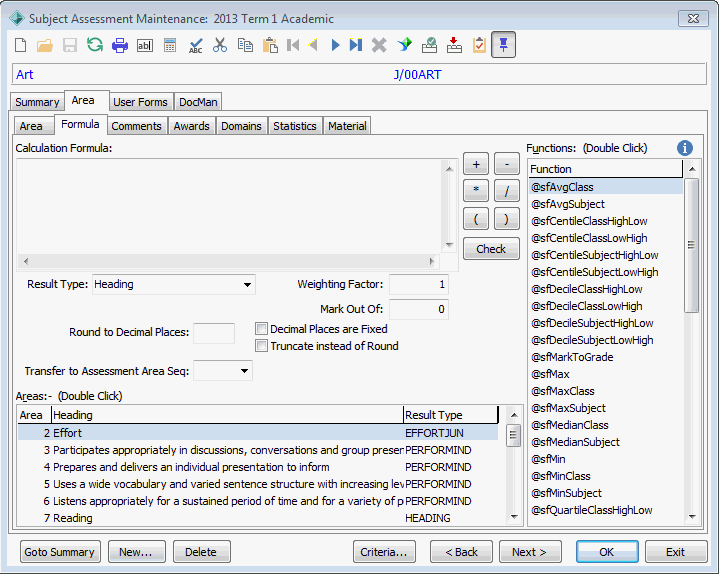Run the ABC spell check icon
This screenshot has height=574, width=719.
(195, 45)
